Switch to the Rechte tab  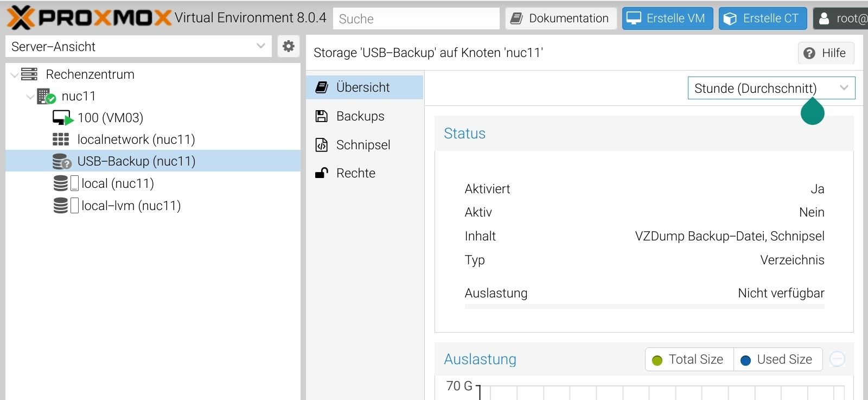(356, 173)
